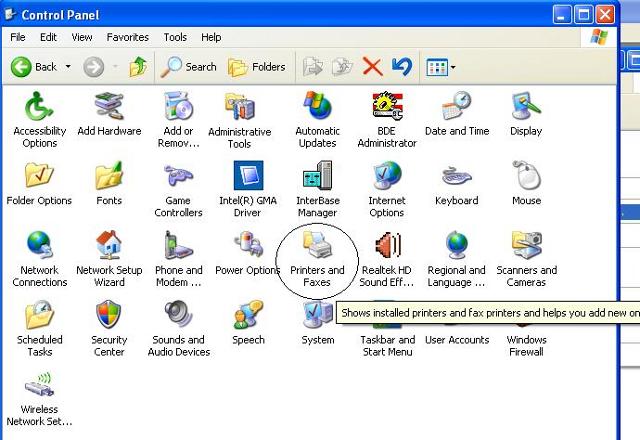This screenshot has width=640, height=440.
Task: Maximize the Control Panel window
Action: pos(584,15)
